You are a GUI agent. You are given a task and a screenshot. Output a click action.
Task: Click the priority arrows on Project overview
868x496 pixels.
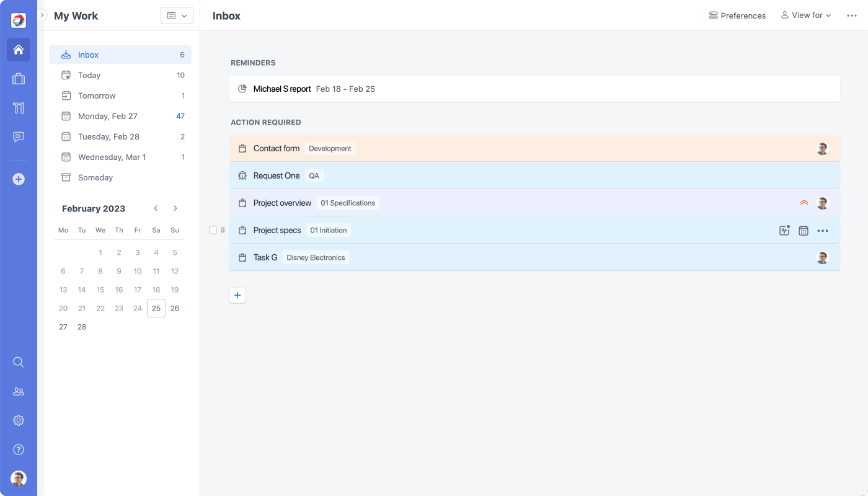804,203
